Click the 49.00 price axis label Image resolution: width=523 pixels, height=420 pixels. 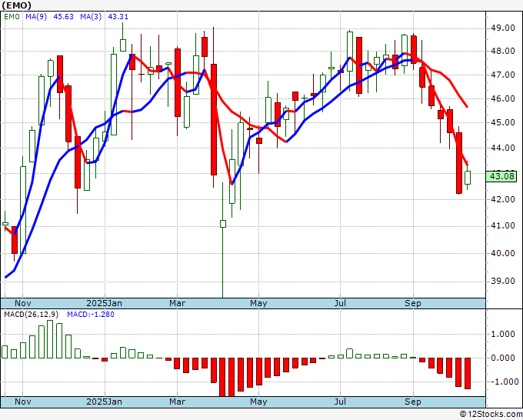tap(502, 28)
